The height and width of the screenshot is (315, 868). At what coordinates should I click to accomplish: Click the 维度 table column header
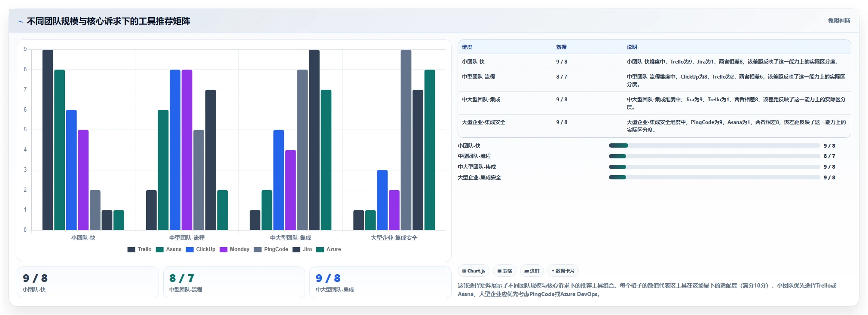pos(467,47)
